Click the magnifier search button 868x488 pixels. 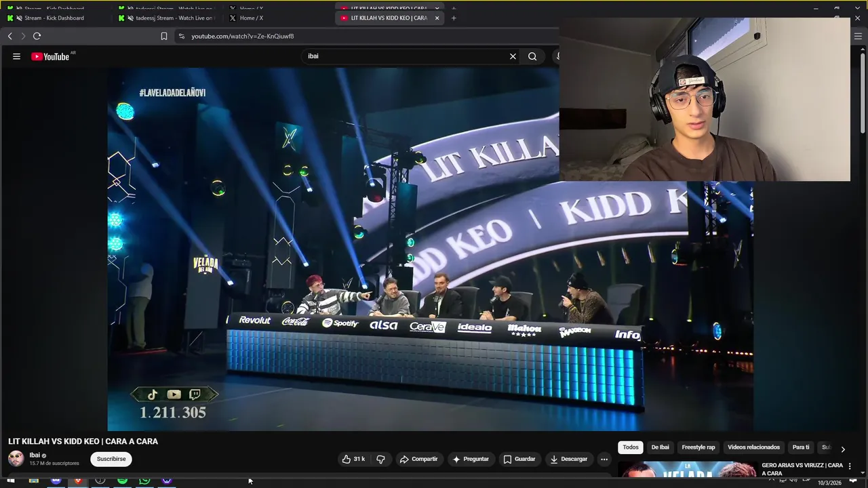click(532, 56)
